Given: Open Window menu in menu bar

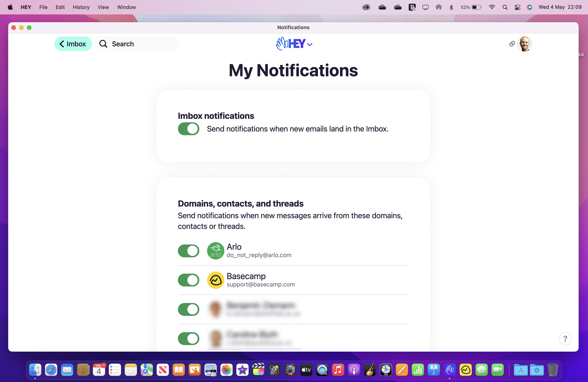Looking at the screenshot, I should click(126, 7).
